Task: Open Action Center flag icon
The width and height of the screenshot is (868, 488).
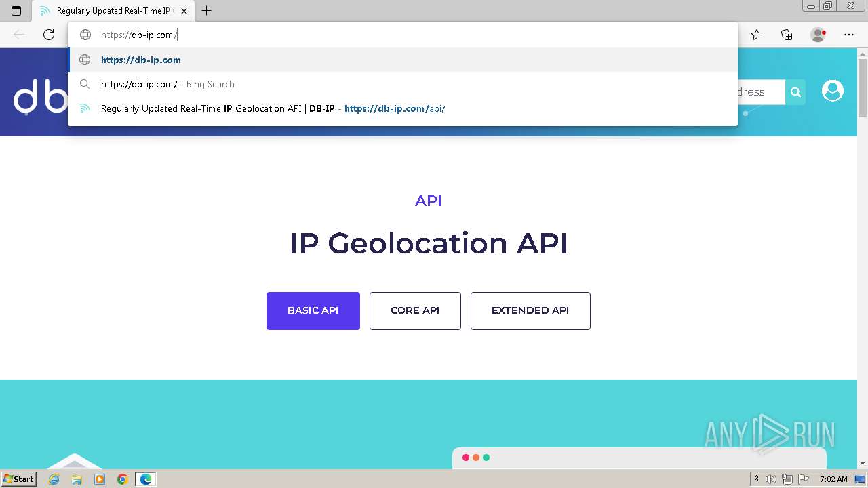Action: [803, 479]
